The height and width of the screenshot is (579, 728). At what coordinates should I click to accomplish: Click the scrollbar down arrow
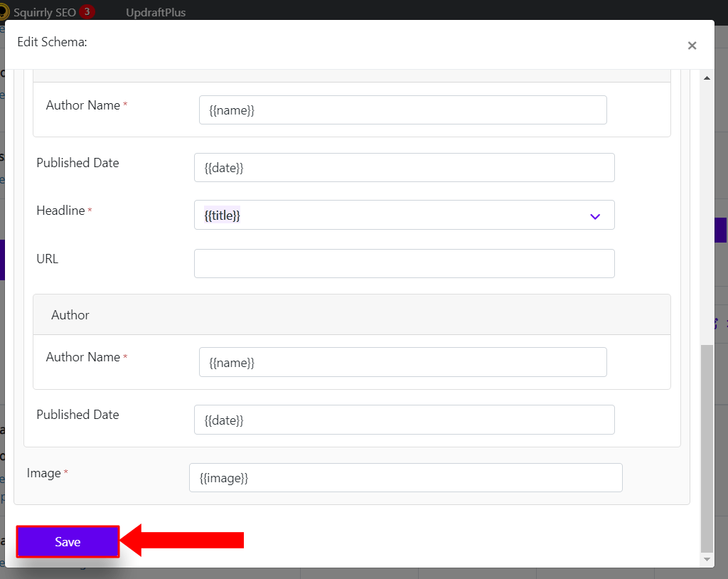pyautogui.click(x=707, y=559)
